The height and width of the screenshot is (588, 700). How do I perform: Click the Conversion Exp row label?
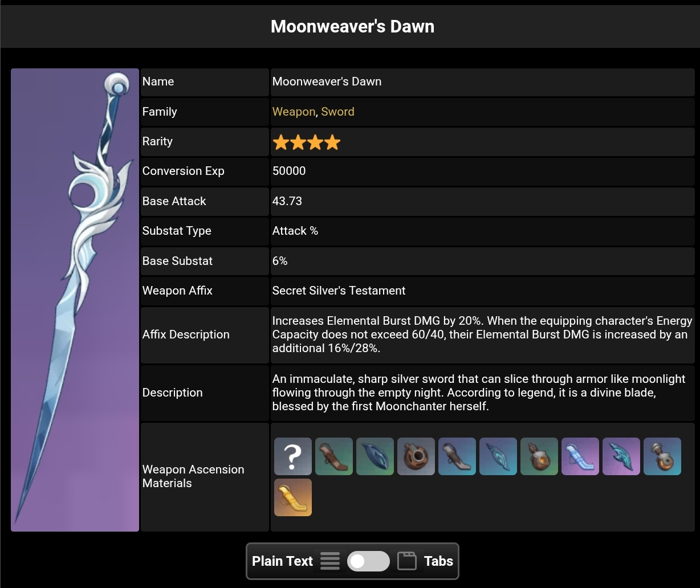click(184, 171)
